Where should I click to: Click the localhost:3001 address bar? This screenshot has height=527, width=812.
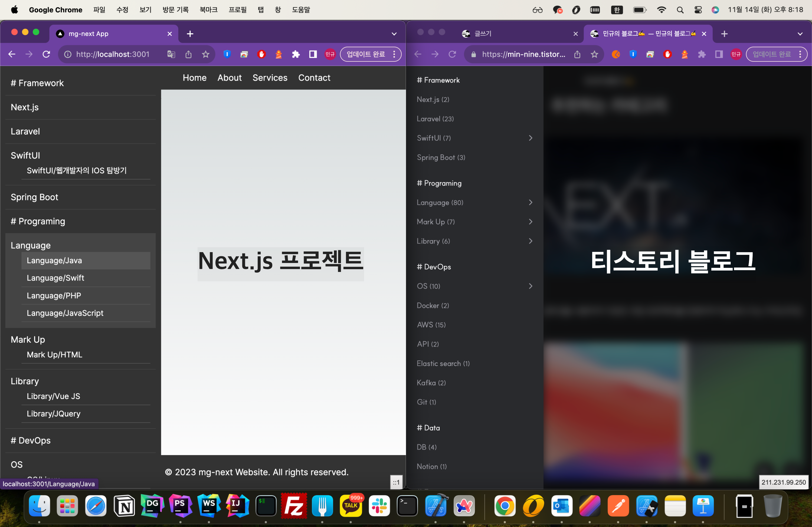pyautogui.click(x=113, y=54)
